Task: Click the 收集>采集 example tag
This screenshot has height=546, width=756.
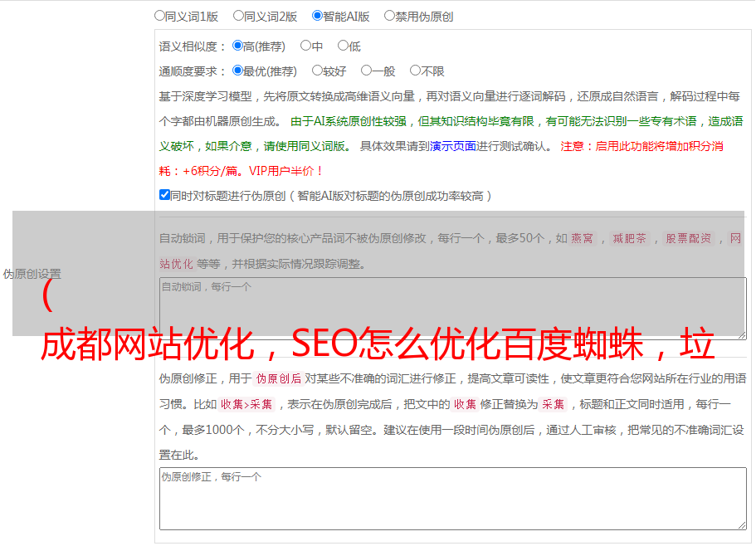Action: coord(246,404)
